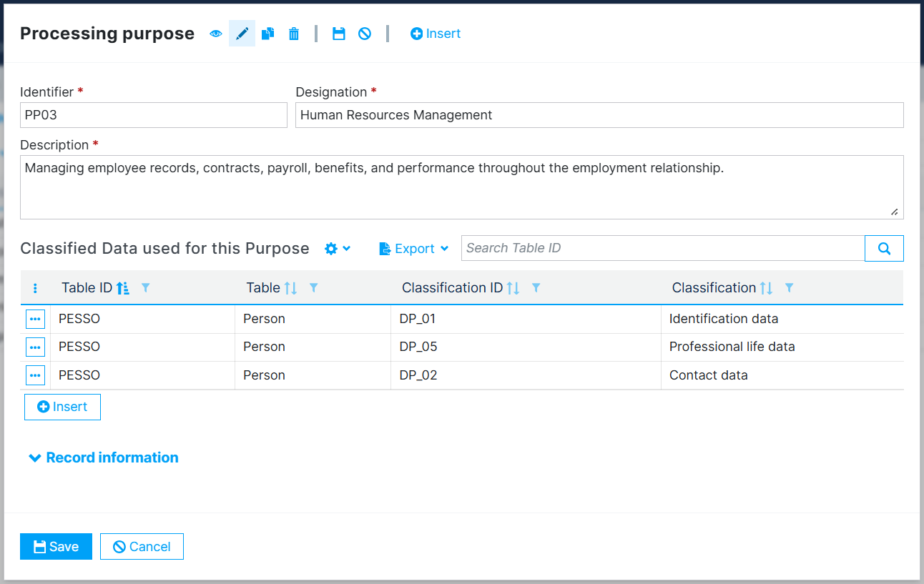Click the DP_02 classification ID cell
Screen dimensions: 924x584
click(526, 375)
